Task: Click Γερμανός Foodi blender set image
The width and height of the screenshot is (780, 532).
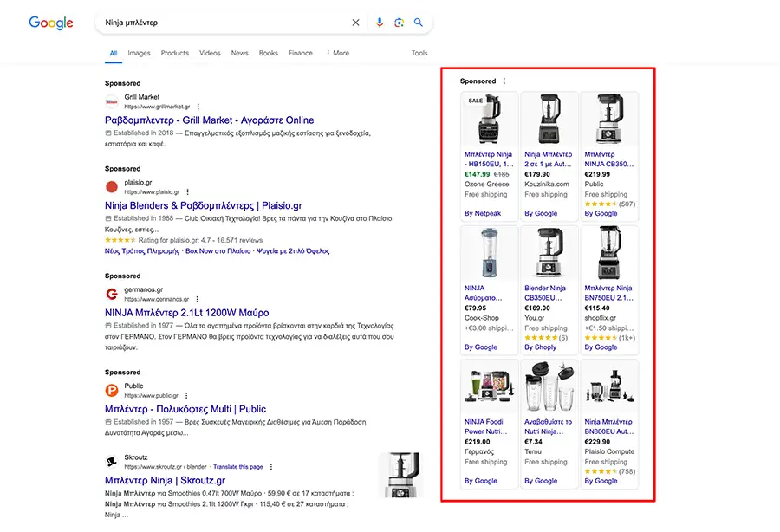Action: click(490, 386)
